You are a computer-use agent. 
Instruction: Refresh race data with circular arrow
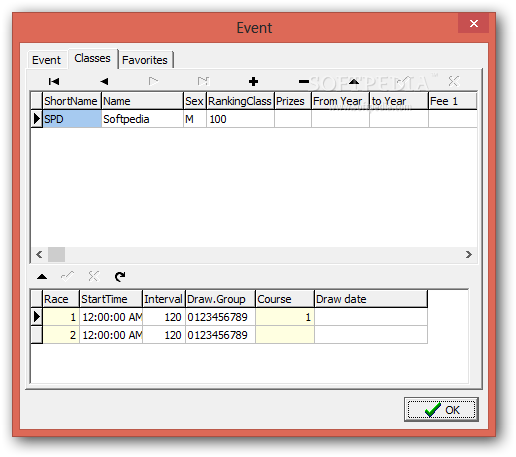coord(120,276)
